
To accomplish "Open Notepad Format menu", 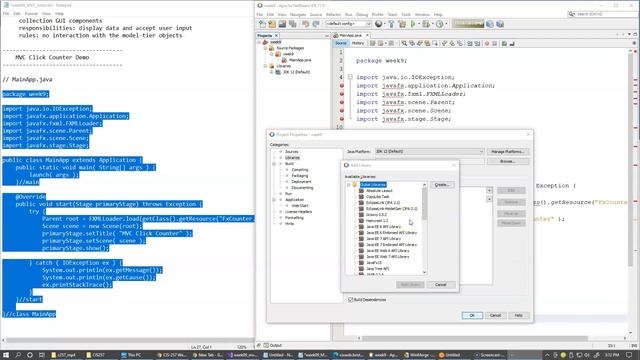I will tap(31, 13).
